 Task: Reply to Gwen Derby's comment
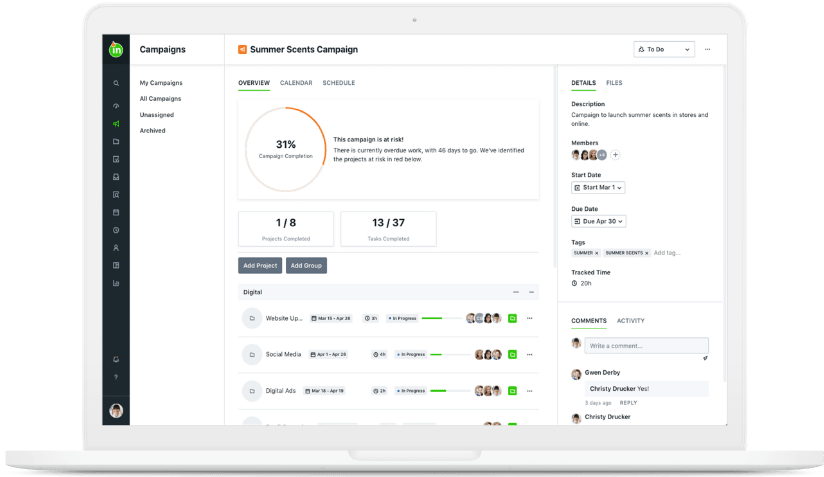[628, 403]
